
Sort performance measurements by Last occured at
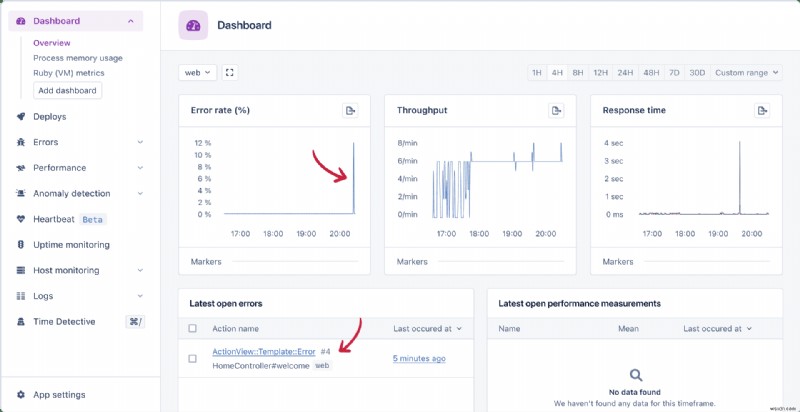click(718, 328)
